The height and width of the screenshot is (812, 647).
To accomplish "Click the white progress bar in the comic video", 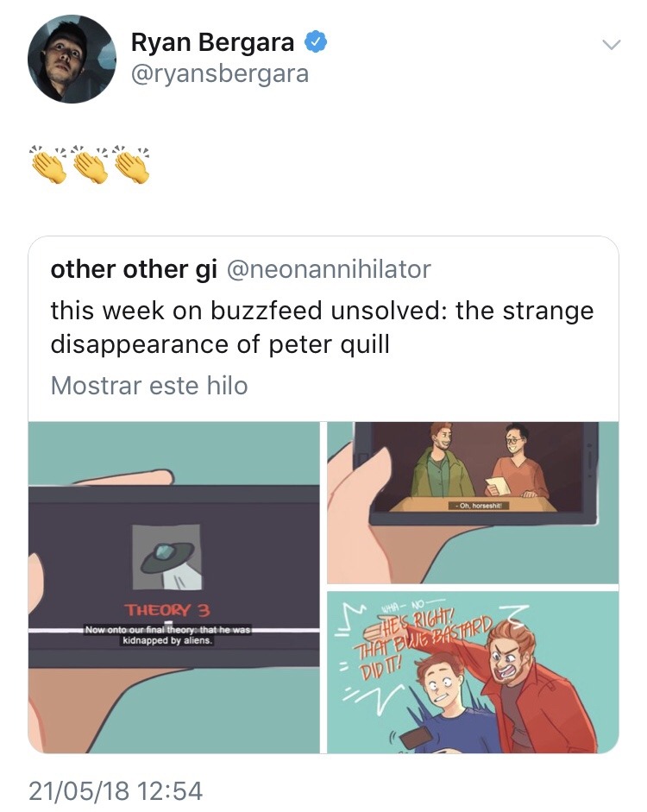I will [174, 630].
